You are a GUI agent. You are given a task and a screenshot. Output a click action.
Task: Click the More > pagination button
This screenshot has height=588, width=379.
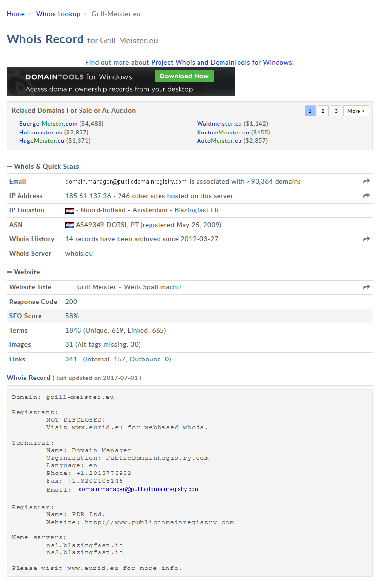click(x=356, y=111)
